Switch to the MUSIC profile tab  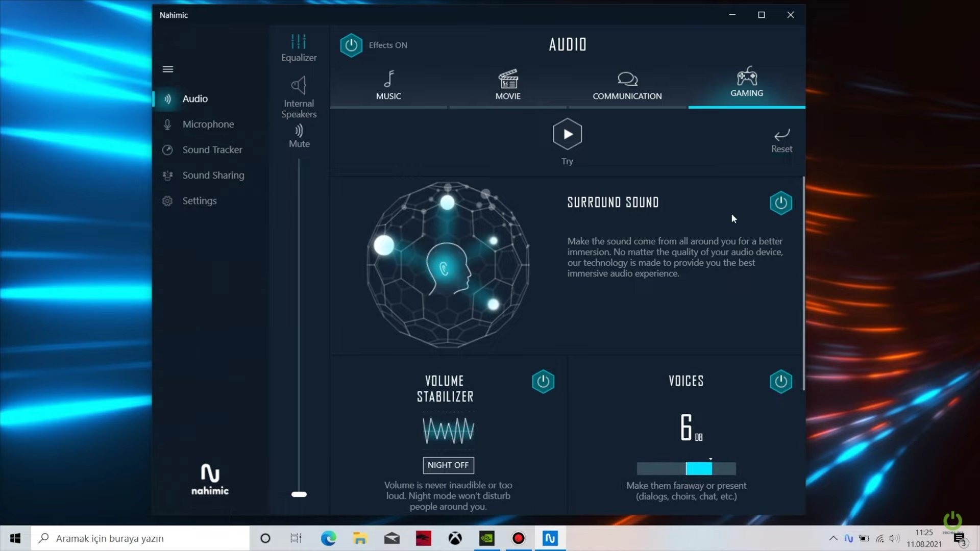click(x=388, y=85)
